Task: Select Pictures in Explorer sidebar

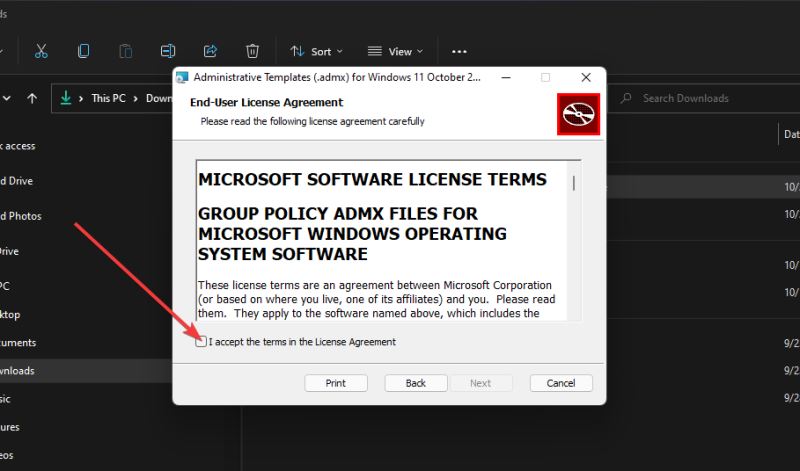Action: click(10, 427)
